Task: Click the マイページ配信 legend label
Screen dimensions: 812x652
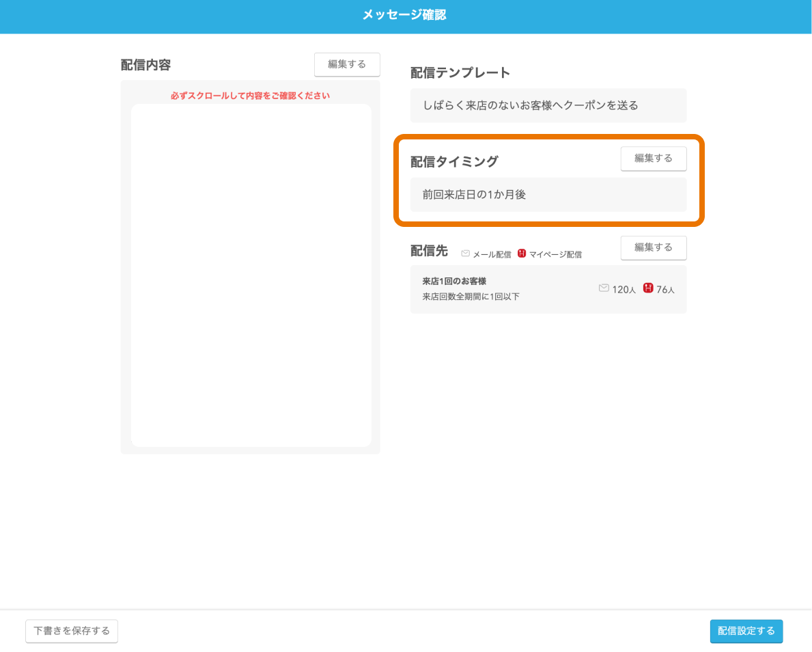Action: [555, 254]
